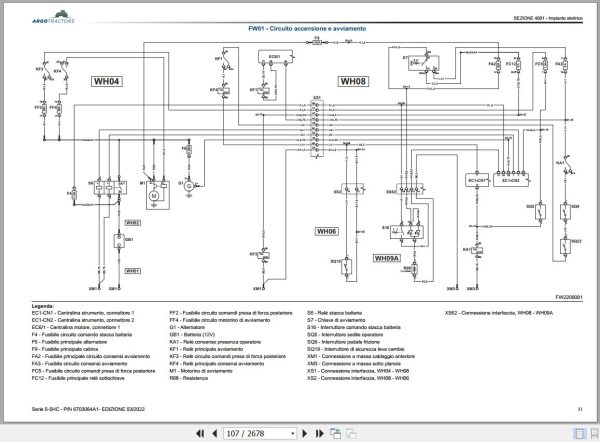Viewport: 600px width, 442px height.
Task: Click the 'SEZIONE 4001 - Impianto elettrico' header
Action: pyautogui.click(x=548, y=18)
